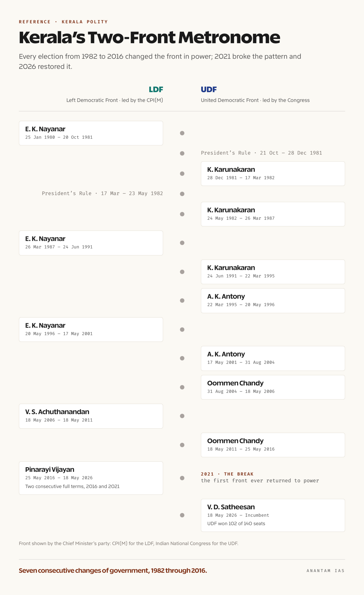364x595 pixels.
Task: Select the REFERENCE · KERALA POLITY label
Action: 63,22
